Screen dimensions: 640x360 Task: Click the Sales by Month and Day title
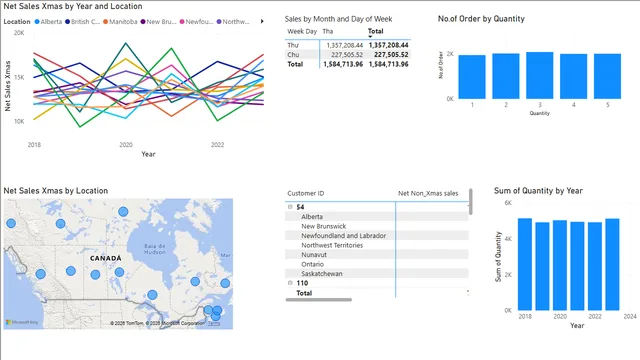(x=338, y=19)
